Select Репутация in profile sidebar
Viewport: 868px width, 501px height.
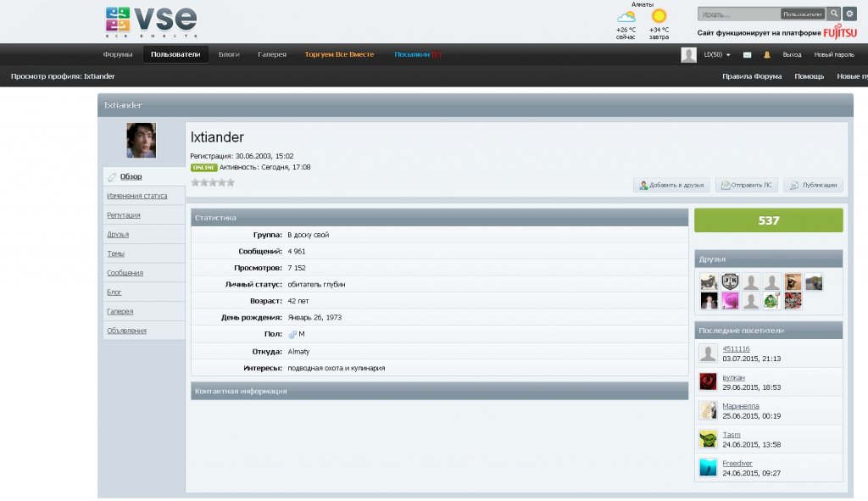(x=124, y=215)
